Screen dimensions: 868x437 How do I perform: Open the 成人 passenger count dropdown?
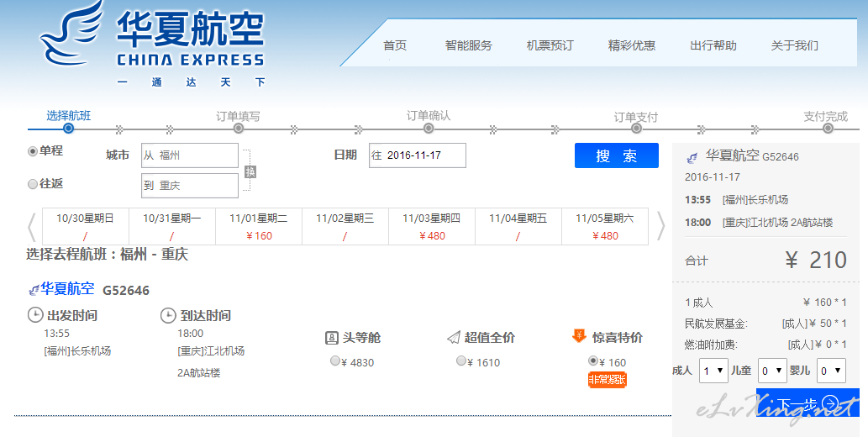click(x=713, y=371)
